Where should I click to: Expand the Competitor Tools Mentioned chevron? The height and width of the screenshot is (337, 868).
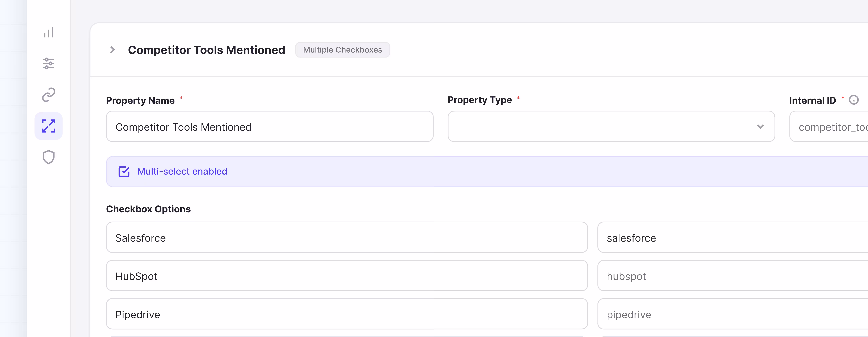(113, 50)
